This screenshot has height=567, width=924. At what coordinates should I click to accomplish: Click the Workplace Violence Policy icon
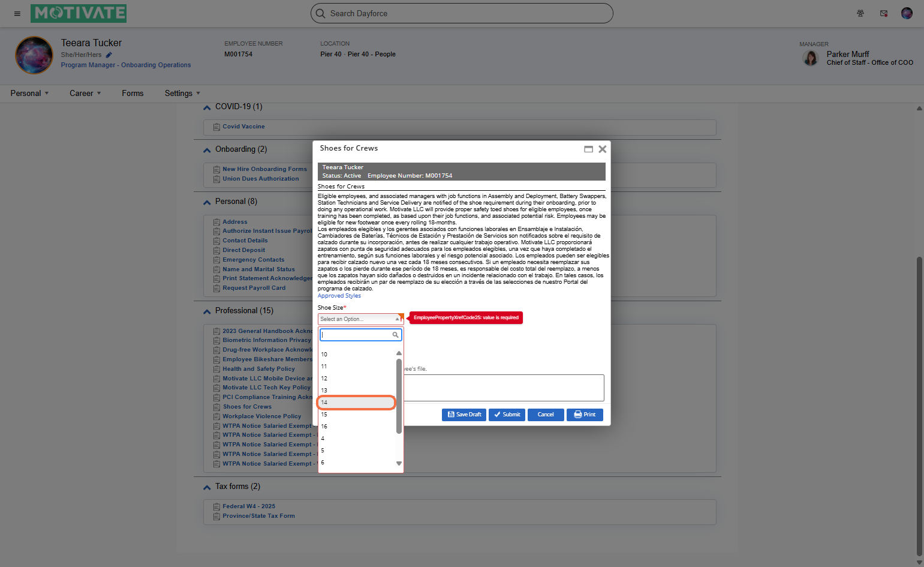click(216, 416)
